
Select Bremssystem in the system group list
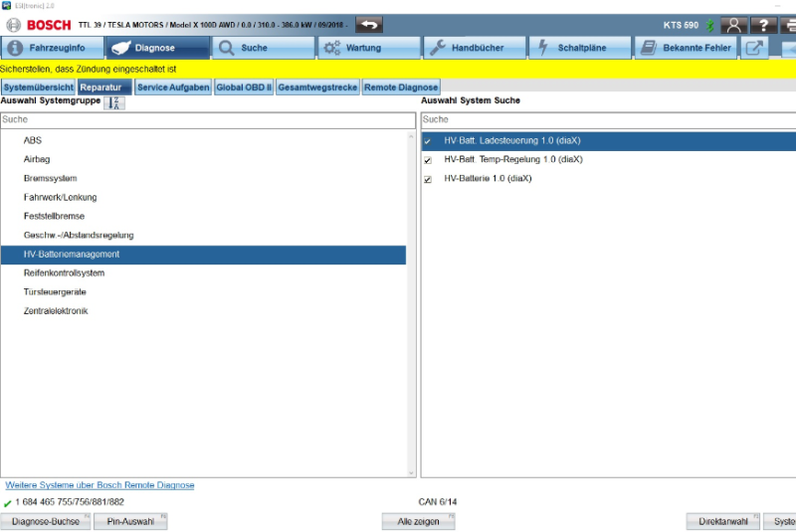51,178
